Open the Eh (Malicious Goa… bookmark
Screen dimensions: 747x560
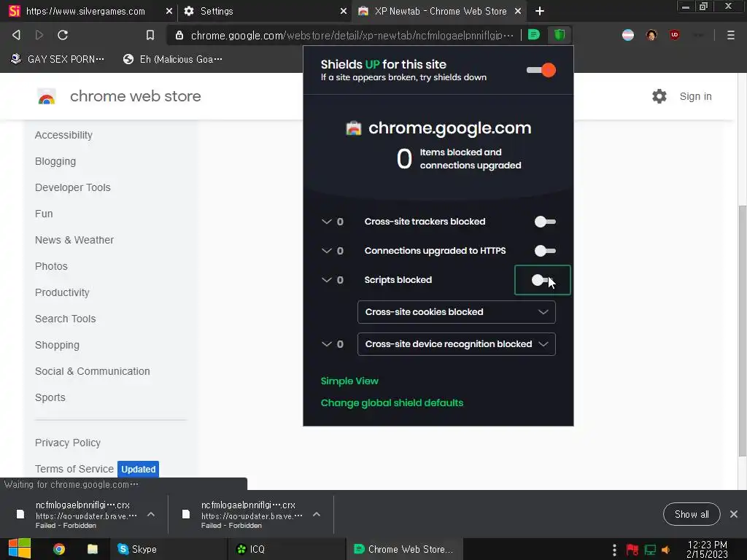(x=172, y=59)
